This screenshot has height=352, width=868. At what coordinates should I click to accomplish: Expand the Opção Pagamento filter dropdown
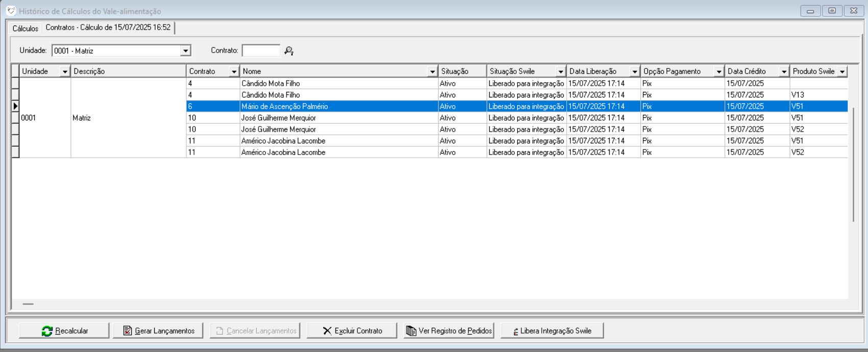pyautogui.click(x=719, y=71)
